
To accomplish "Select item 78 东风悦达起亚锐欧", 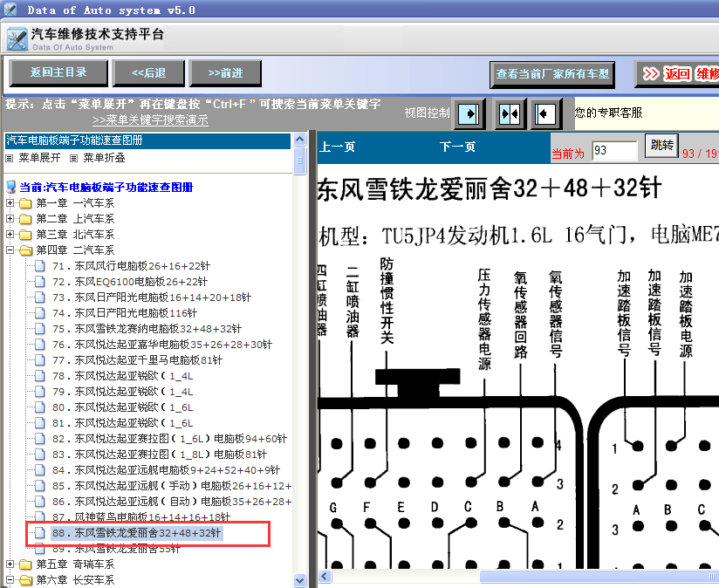I will pyautogui.click(x=122, y=376).
